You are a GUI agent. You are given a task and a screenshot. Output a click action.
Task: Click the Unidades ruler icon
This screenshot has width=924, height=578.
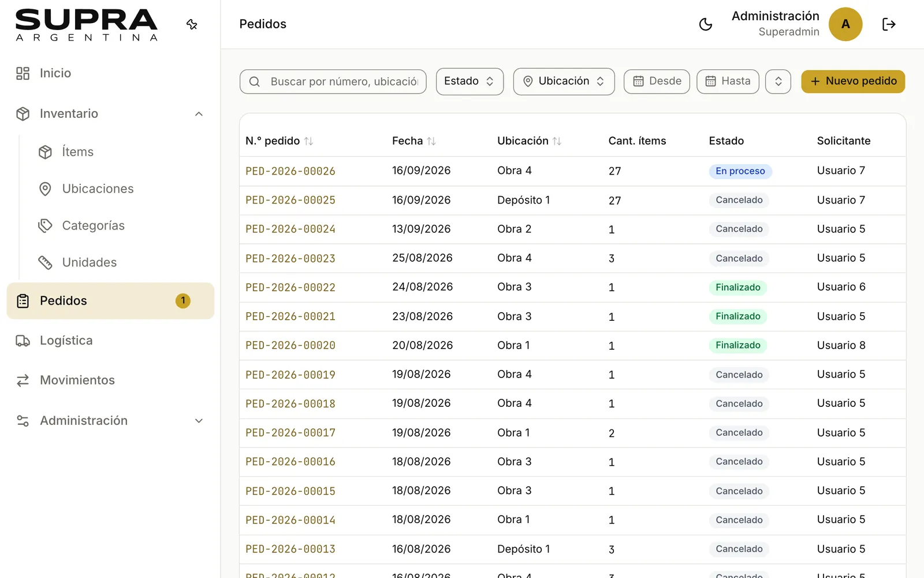[x=45, y=262]
